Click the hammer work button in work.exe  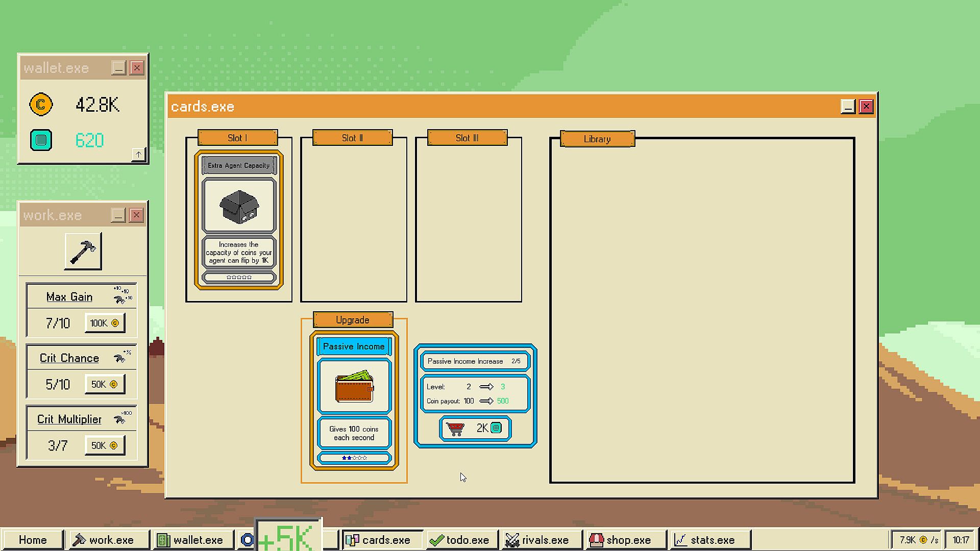click(83, 251)
